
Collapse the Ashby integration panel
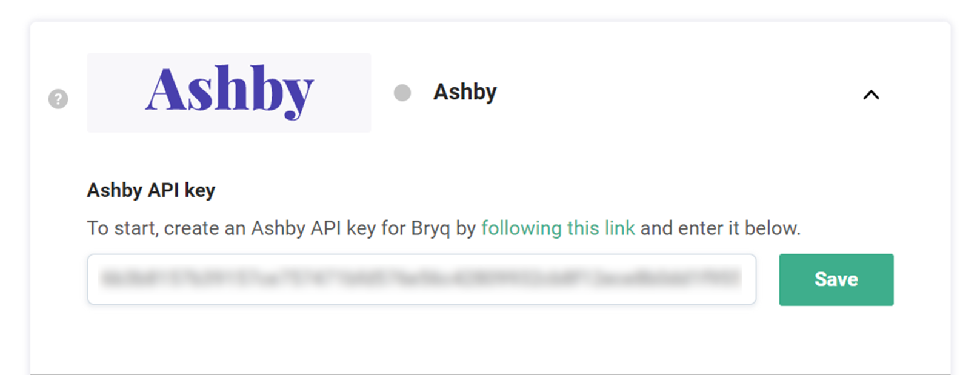tap(871, 95)
